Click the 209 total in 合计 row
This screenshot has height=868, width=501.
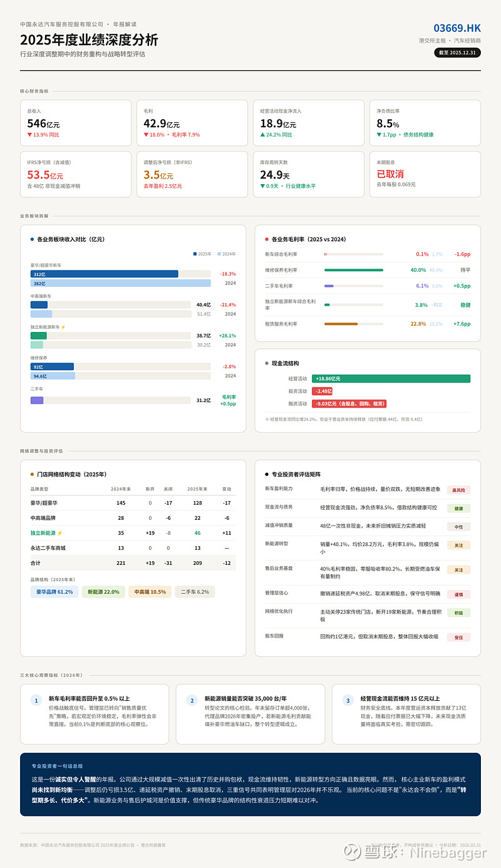(x=197, y=563)
